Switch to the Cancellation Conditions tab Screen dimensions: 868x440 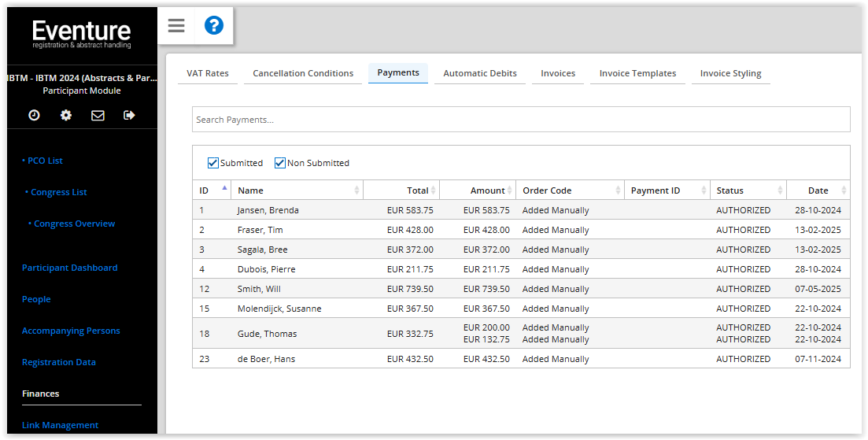(x=303, y=73)
